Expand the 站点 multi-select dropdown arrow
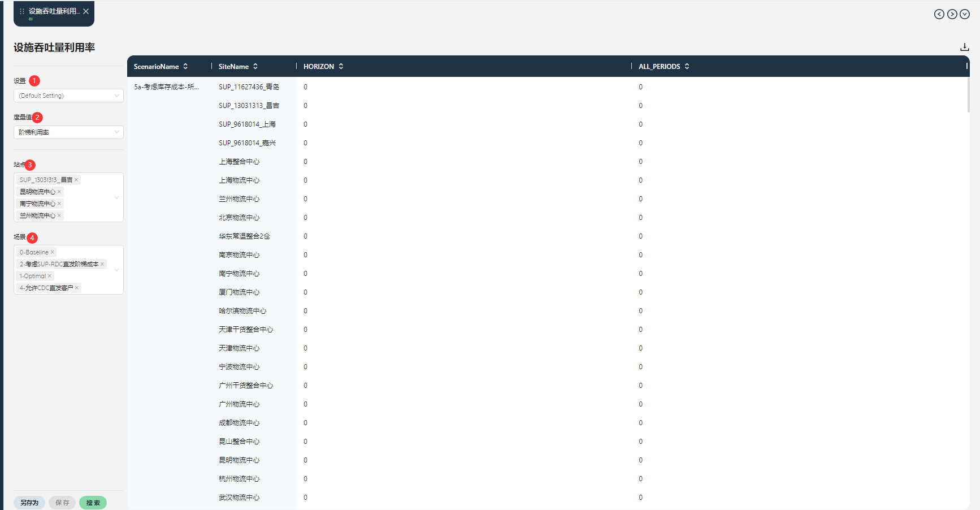 (116, 197)
